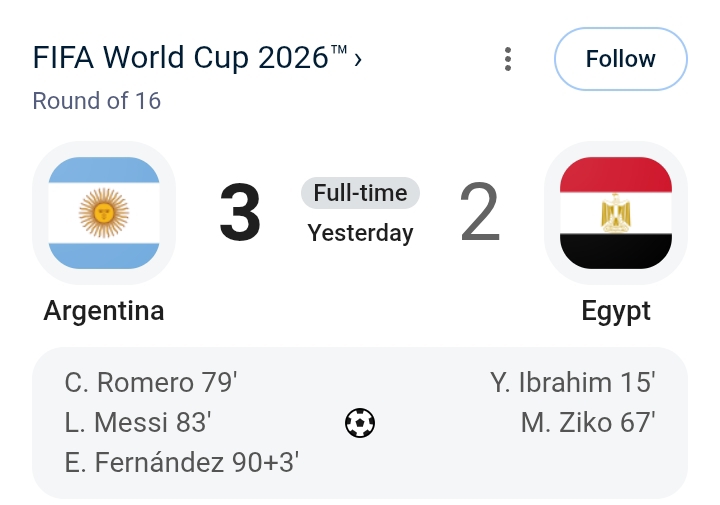Click the Egypt team name
The width and height of the screenshot is (720, 505).
(616, 311)
